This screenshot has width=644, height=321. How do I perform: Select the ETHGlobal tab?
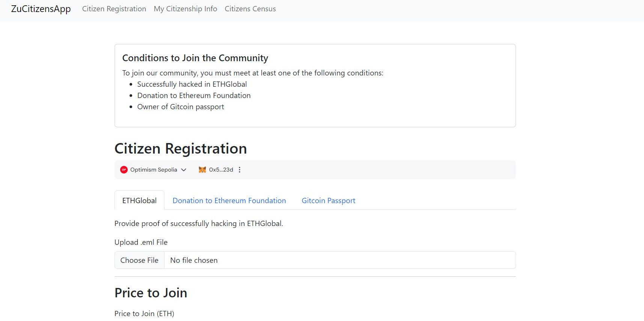coord(139,200)
